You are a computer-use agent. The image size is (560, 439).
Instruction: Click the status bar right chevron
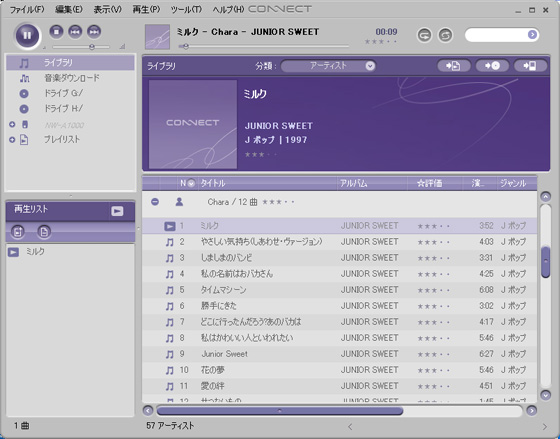tap(545, 426)
